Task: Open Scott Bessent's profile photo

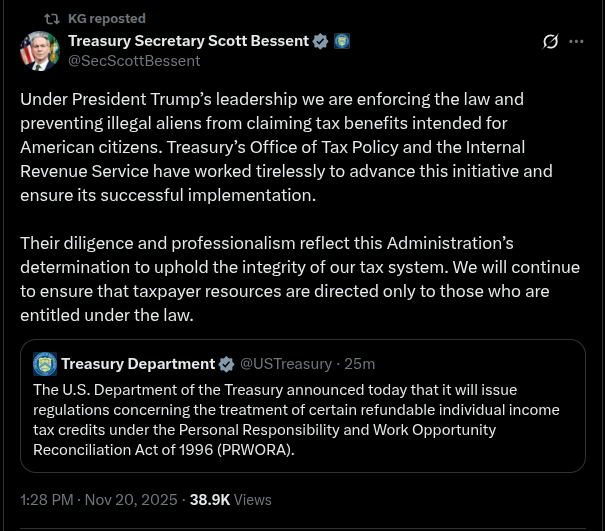Action: (x=40, y=51)
